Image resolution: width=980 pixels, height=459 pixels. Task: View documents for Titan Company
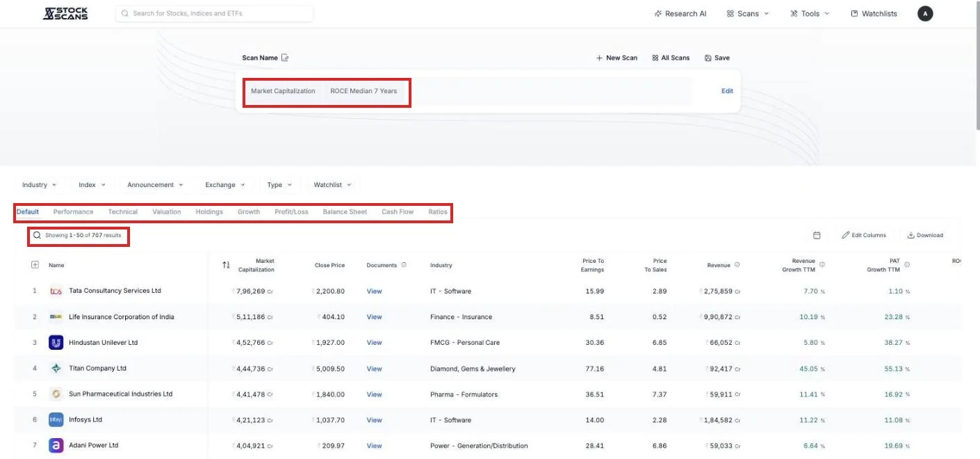tap(374, 369)
